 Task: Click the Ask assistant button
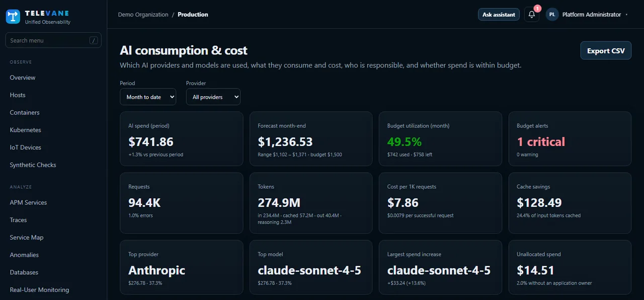tap(499, 15)
